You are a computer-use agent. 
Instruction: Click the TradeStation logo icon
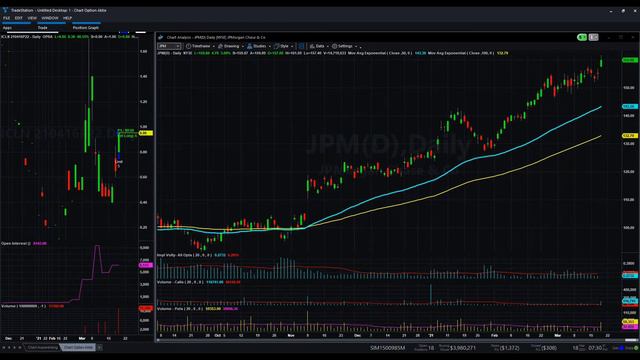[x=5, y=10]
